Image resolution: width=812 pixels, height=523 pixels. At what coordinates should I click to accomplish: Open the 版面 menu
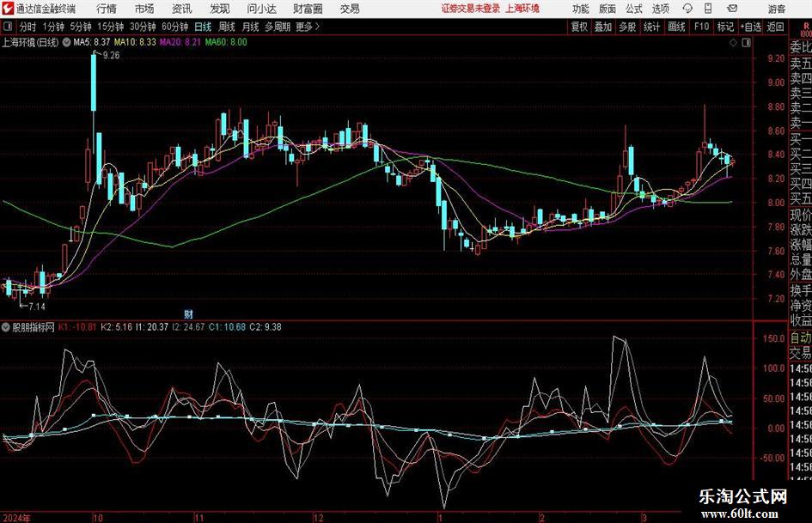click(x=607, y=9)
